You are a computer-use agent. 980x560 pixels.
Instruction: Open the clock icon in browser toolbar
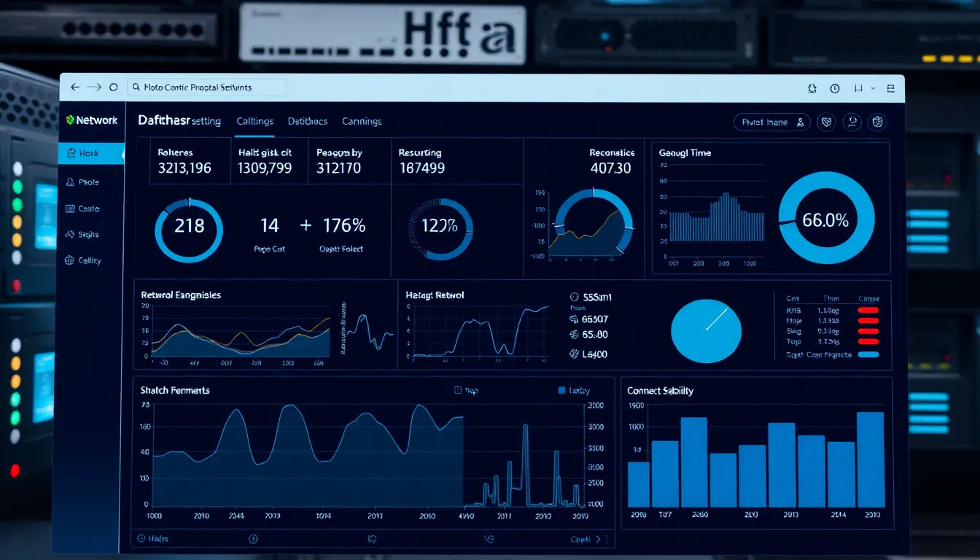[x=835, y=88]
